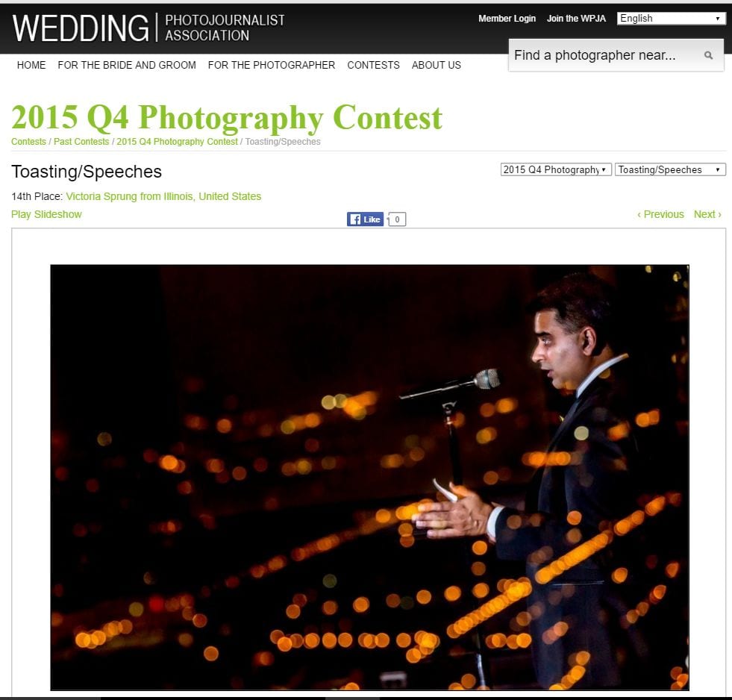The width and height of the screenshot is (732, 700).
Task: Go to the Previous photo
Action: coord(660,214)
